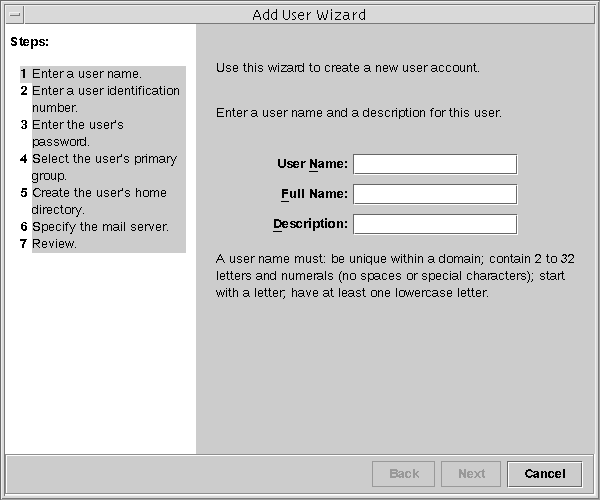
Task: Click step 5 Create the user's home directory
Action: [x=98, y=201]
